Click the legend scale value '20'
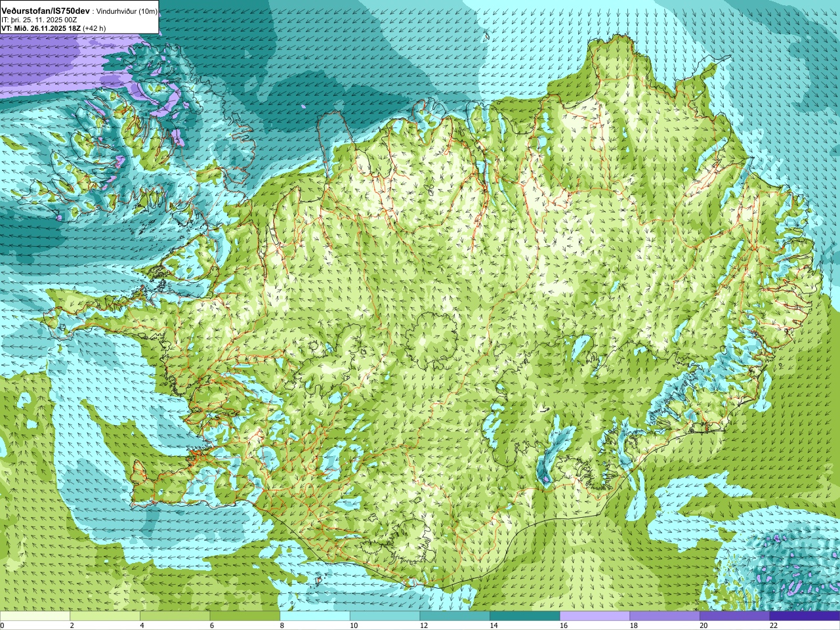Screen dimensions: 840x630 point(703,625)
